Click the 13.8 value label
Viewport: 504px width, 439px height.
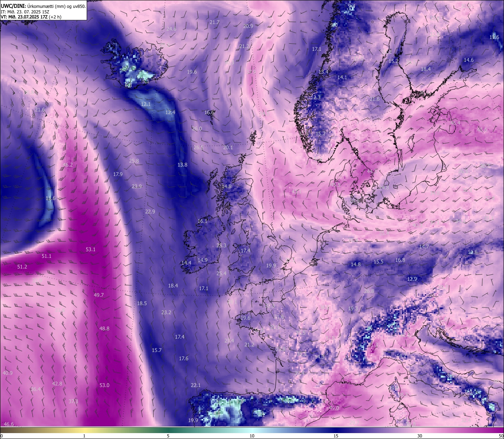click(182, 165)
